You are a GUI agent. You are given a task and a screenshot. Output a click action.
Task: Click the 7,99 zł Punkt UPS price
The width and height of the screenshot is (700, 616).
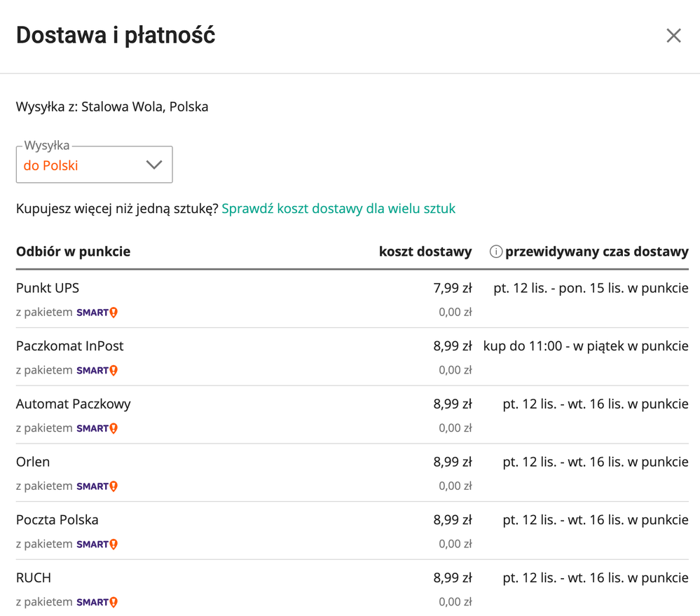tap(453, 288)
